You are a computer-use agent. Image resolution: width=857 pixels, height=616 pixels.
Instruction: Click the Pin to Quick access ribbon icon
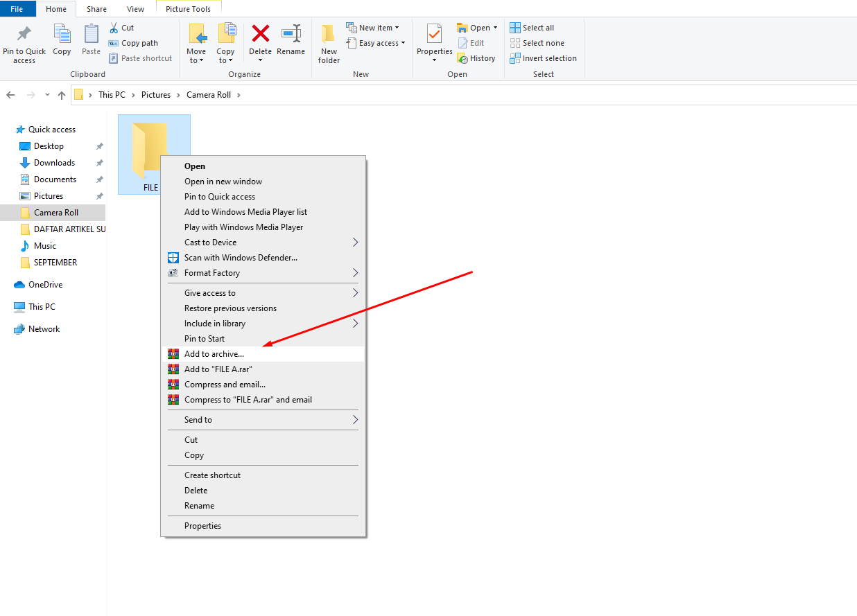coord(24,35)
